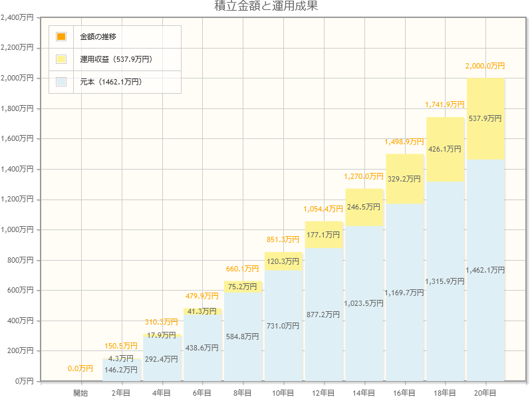Toggle the 運用収益（537.9万円） legend label

pyautogui.click(x=116, y=59)
